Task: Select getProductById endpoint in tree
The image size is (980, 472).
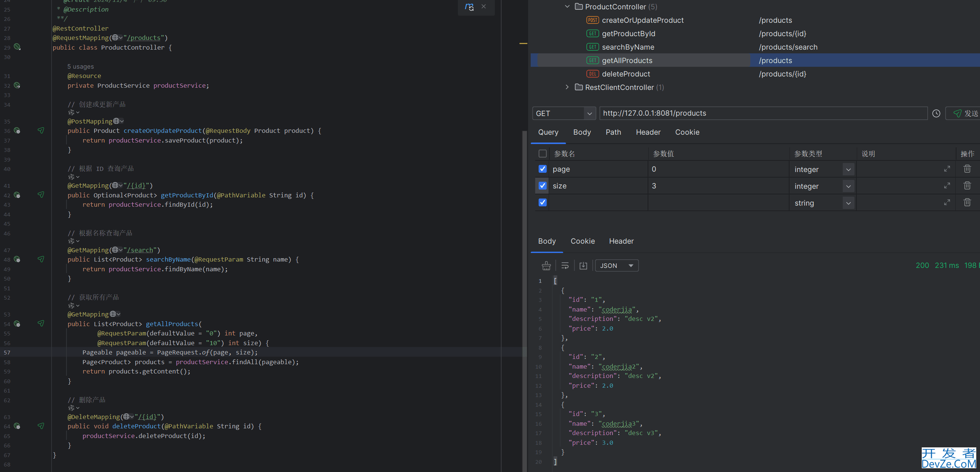Action: coord(628,34)
